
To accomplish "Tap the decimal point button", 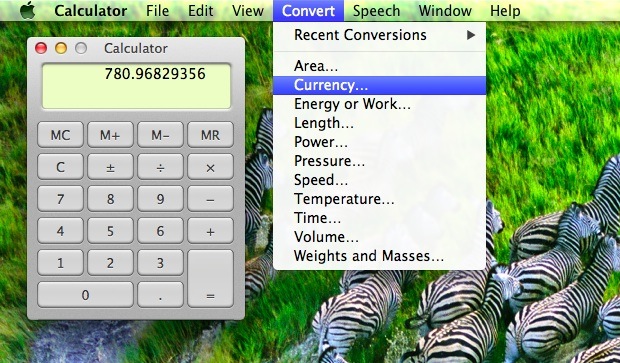I will (x=160, y=295).
